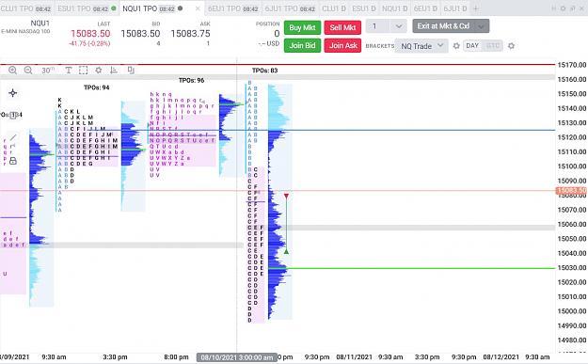Image resolution: width=588 pixels, height=364 pixels.
Task: Click the -41.75 (-0.28%) change value
Action: [x=89, y=43]
